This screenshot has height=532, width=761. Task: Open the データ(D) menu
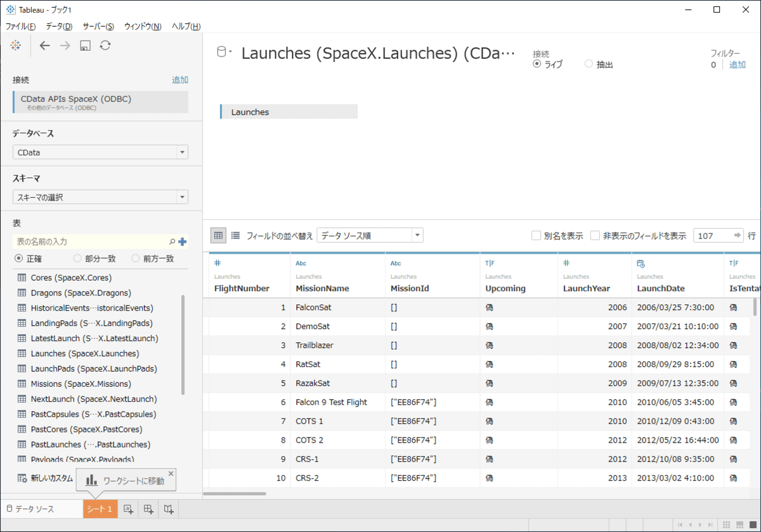(x=59, y=26)
